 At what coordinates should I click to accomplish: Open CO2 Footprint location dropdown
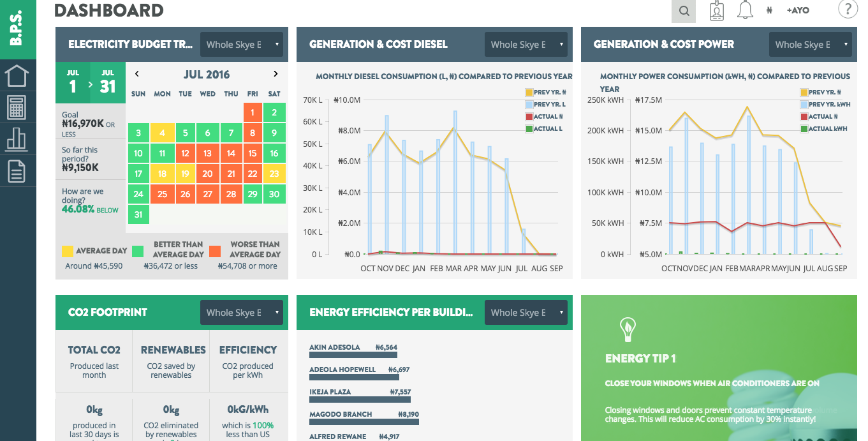pos(242,313)
